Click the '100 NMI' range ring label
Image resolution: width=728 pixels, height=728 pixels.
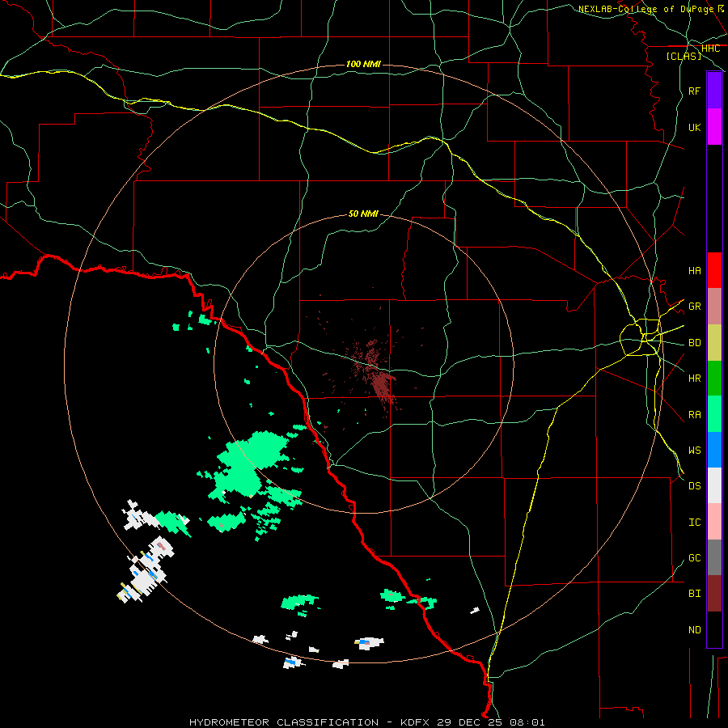coord(363,64)
